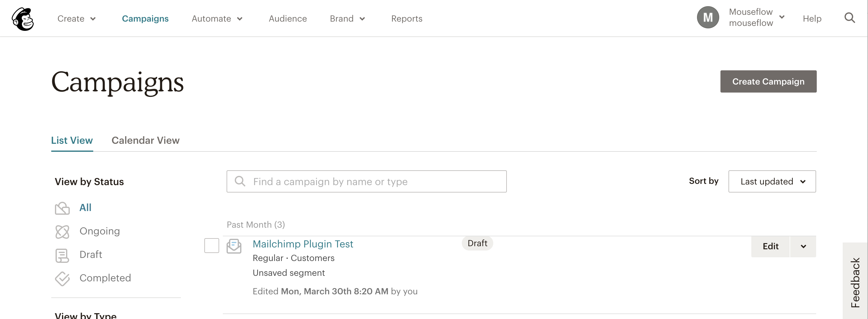The width and height of the screenshot is (868, 319).
Task: Click the View by Status heading
Action: [89, 182]
